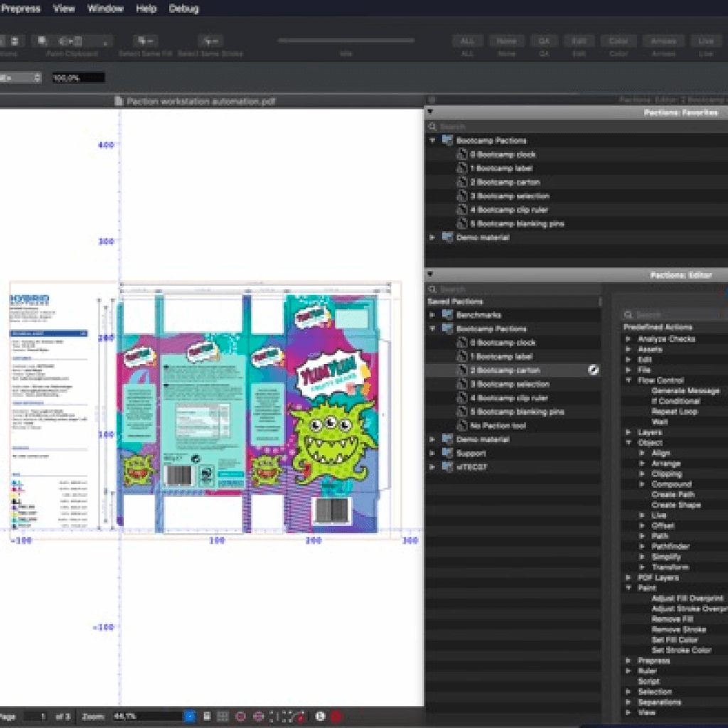728x728 pixels.
Task: Click the red record icon in the status bar
Action: [x=336, y=717]
